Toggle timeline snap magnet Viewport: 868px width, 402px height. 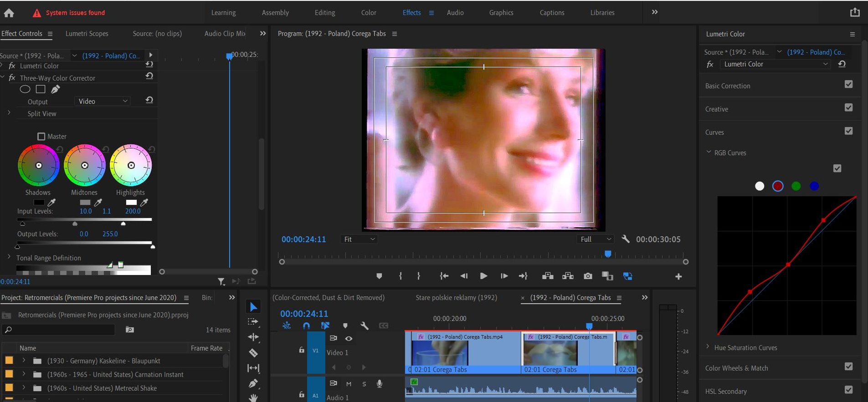[306, 326]
